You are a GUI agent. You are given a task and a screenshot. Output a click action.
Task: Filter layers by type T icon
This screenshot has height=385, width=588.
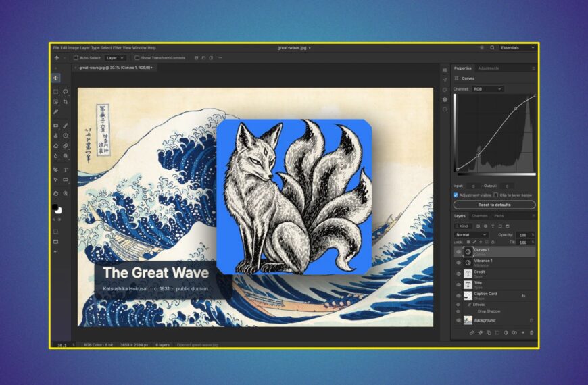(493, 226)
